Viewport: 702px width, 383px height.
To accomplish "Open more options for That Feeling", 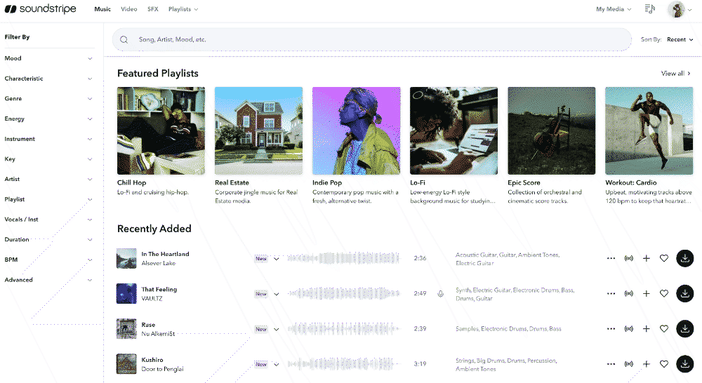I will pyautogui.click(x=611, y=293).
